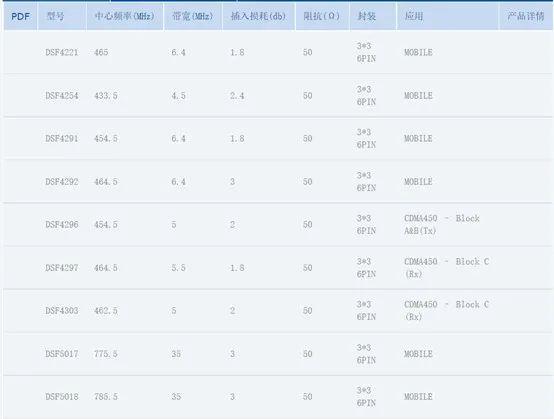
Task: Click impedance 50 in DSF4296 row
Action: coord(307,225)
